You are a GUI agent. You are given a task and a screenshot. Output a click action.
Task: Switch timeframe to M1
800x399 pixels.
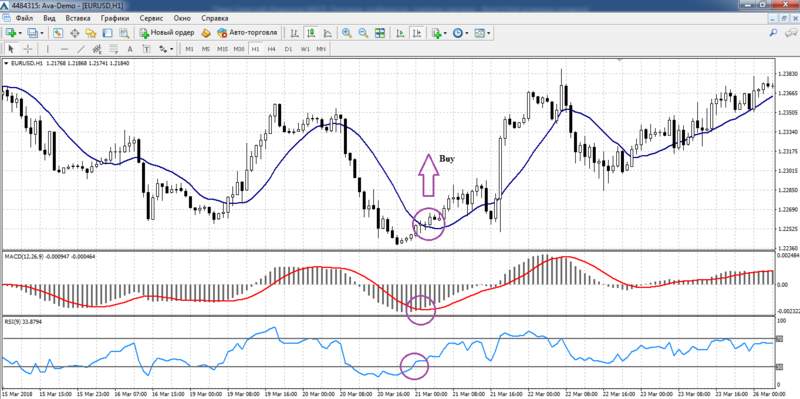click(189, 49)
